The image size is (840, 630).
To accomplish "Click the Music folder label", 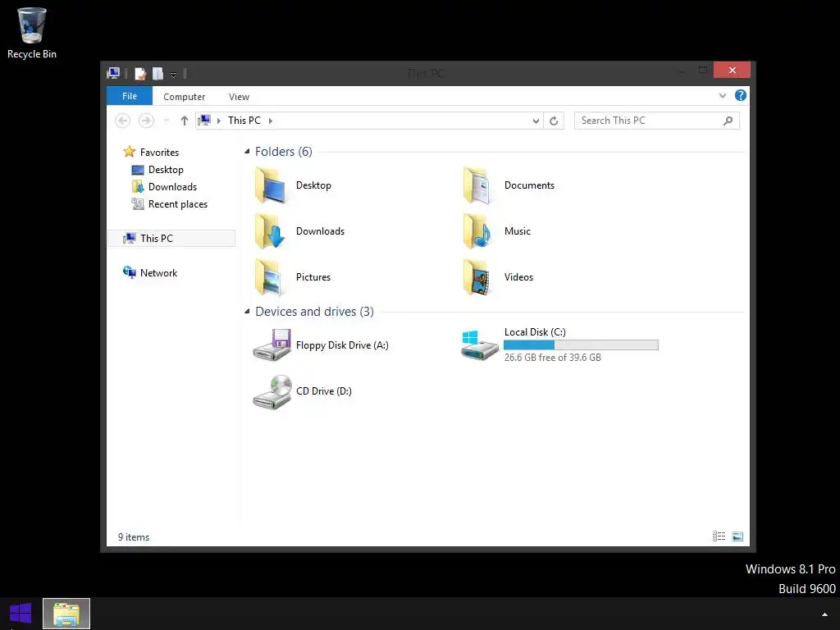I will tap(518, 231).
